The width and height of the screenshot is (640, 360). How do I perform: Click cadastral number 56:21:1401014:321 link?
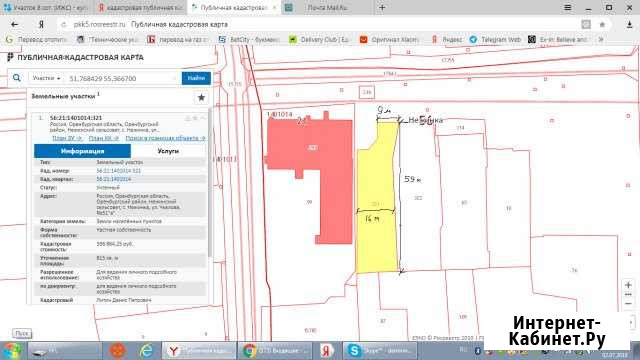(x=118, y=171)
